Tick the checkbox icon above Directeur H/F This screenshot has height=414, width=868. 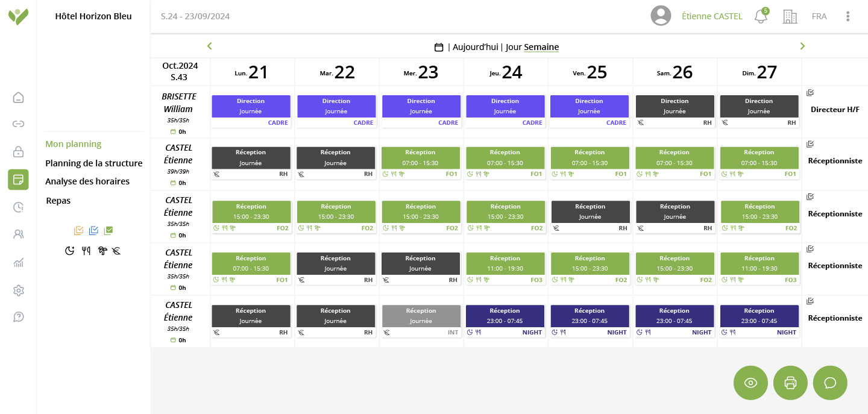point(810,92)
